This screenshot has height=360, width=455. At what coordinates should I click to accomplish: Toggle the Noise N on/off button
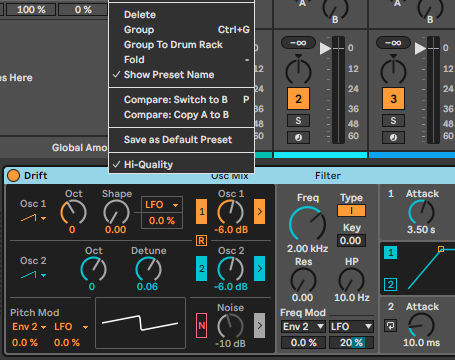[x=201, y=325]
